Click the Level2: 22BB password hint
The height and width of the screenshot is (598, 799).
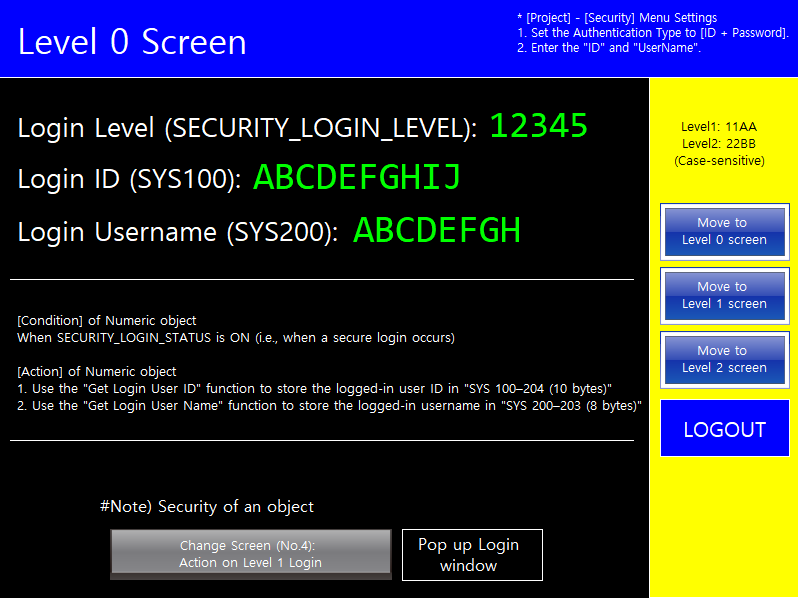pyautogui.click(x=718, y=144)
